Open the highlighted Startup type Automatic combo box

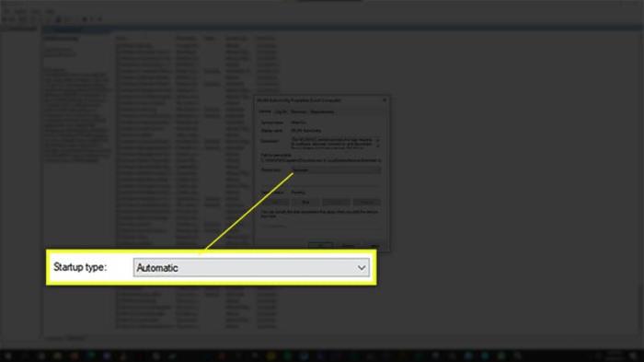[251, 268]
